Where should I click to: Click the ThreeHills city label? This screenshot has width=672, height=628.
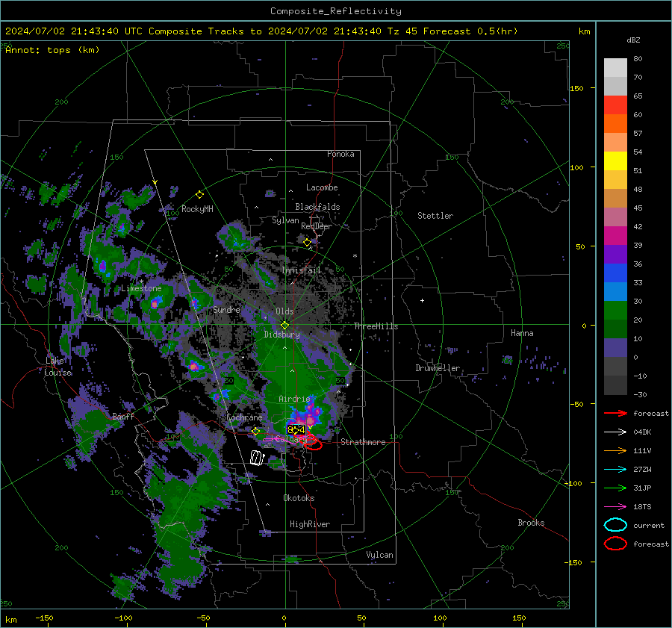376,326
